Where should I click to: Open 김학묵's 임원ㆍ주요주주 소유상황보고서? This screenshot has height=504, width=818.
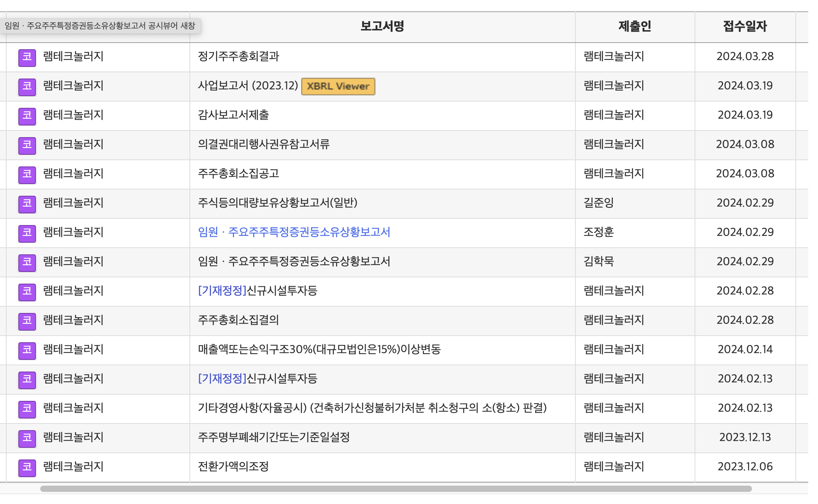click(294, 261)
